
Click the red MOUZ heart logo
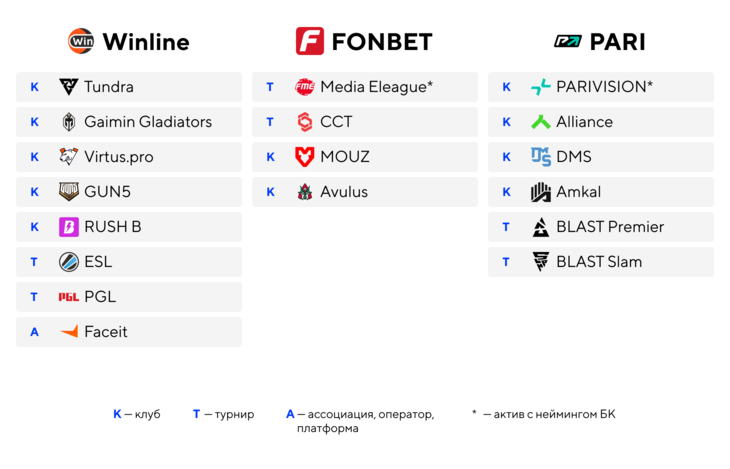[x=304, y=157]
